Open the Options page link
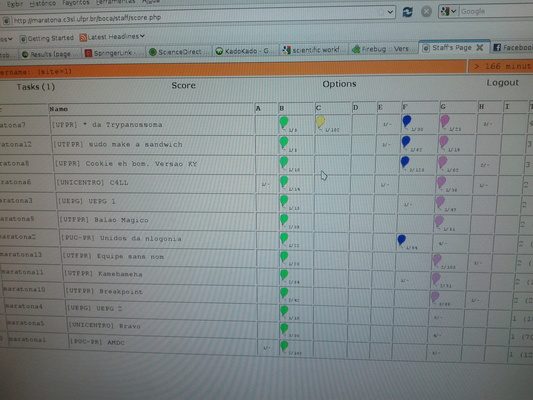The width and height of the screenshot is (533, 400). point(339,84)
